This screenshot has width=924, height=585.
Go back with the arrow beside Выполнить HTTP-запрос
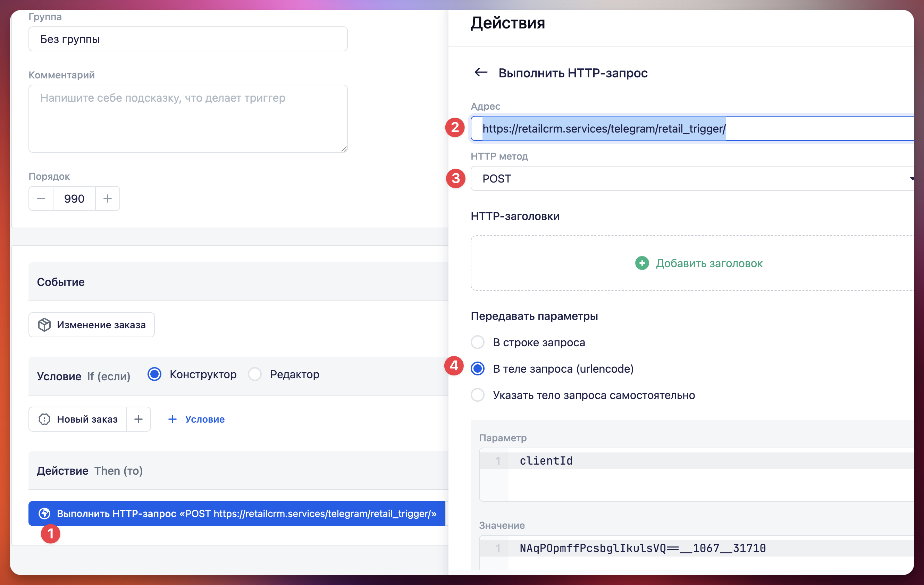[x=480, y=72]
